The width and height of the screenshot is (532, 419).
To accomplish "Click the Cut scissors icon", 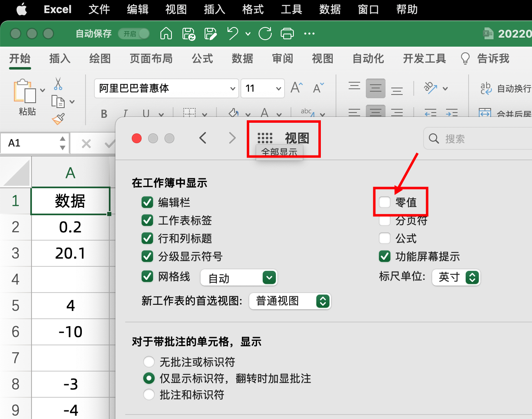I will tap(58, 83).
